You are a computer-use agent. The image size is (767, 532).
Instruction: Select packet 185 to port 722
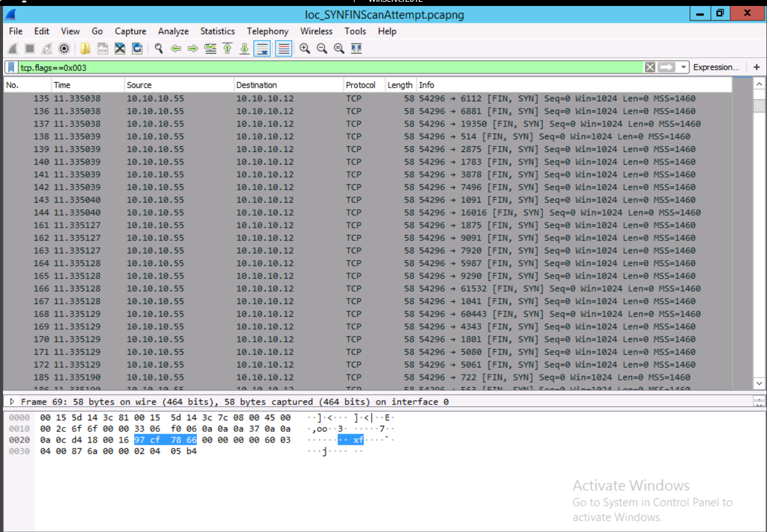(367, 377)
